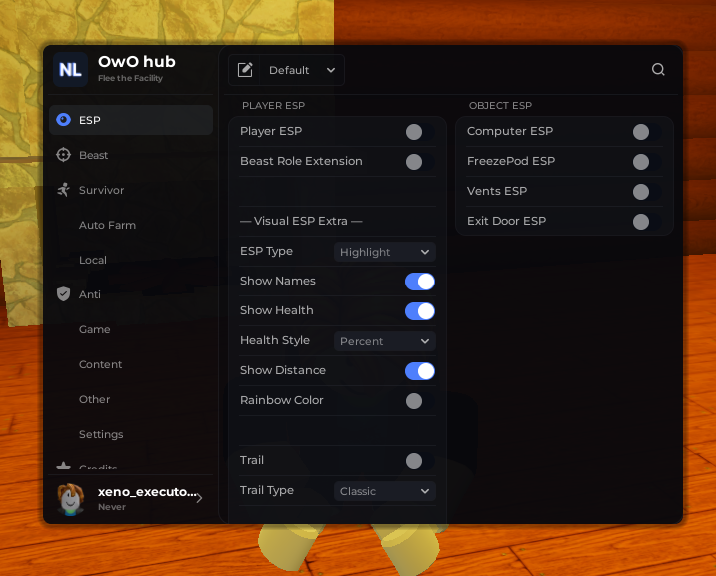Image resolution: width=716 pixels, height=576 pixels.
Task: Enable the Trail toggle
Action: 420,461
